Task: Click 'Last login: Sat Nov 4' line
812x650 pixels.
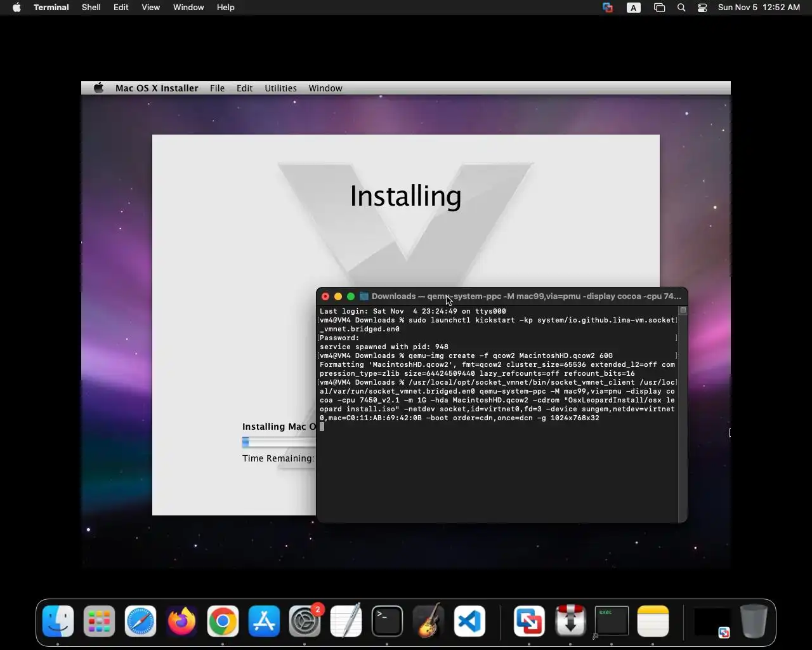Action: [413, 311]
